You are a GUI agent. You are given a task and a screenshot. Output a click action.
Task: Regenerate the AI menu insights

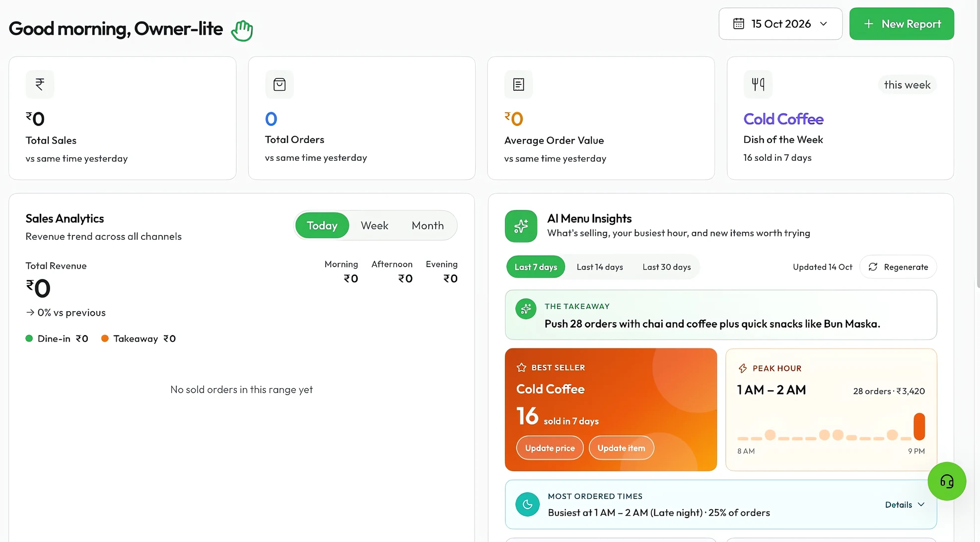(898, 267)
